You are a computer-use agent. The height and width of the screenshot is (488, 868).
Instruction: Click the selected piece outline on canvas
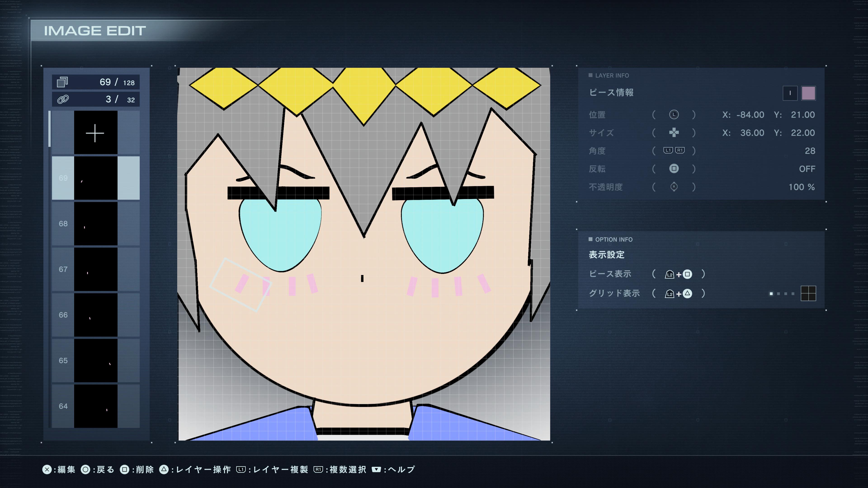click(x=241, y=285)
